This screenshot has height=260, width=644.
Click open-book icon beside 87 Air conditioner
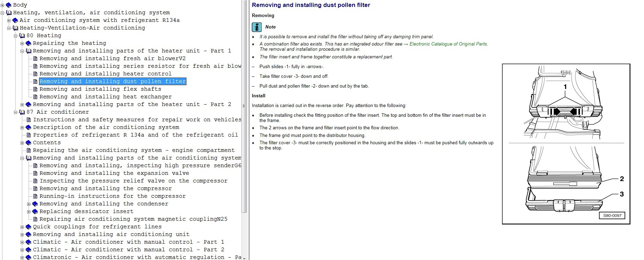coord(22,112)
